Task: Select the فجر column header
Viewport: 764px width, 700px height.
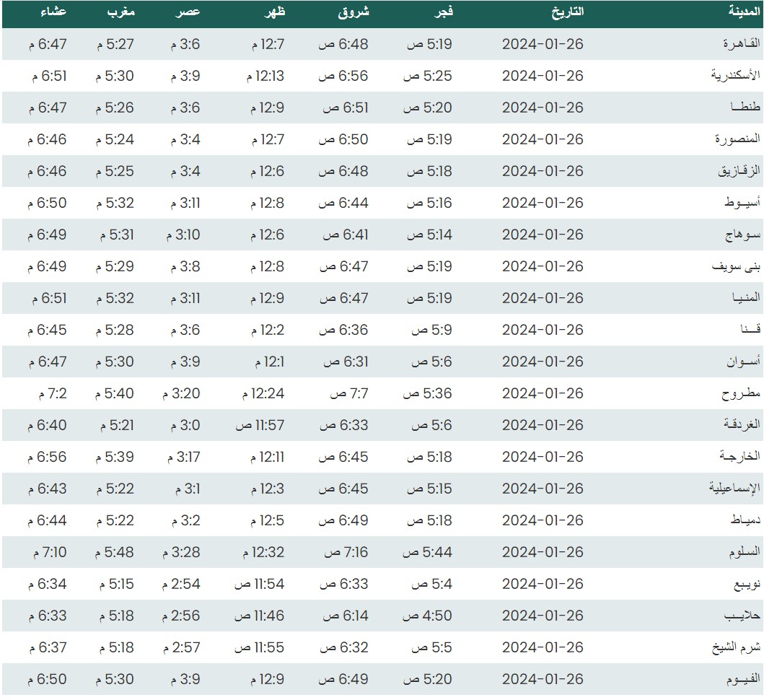Action: [442, 12]
